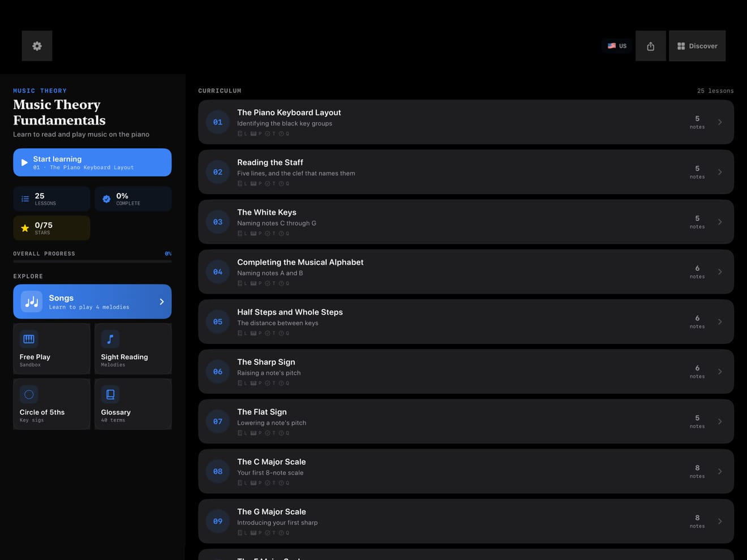The image size is (747, 560).
Task: Click the overall progress bar
Action: [x=92, y=261]
